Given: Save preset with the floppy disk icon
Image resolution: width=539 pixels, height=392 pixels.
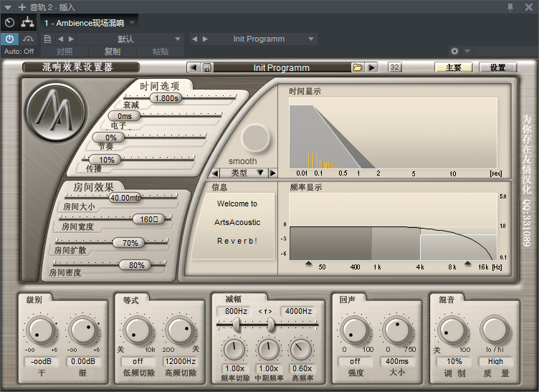Looking at the screenshot, I should pyautogui.click(x=206, y=67).
